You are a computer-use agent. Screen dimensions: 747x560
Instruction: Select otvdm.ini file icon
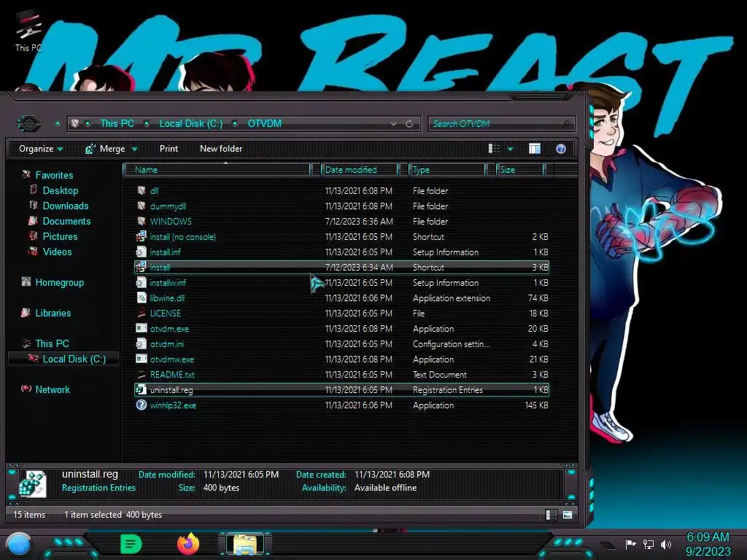tap(141, 343)
